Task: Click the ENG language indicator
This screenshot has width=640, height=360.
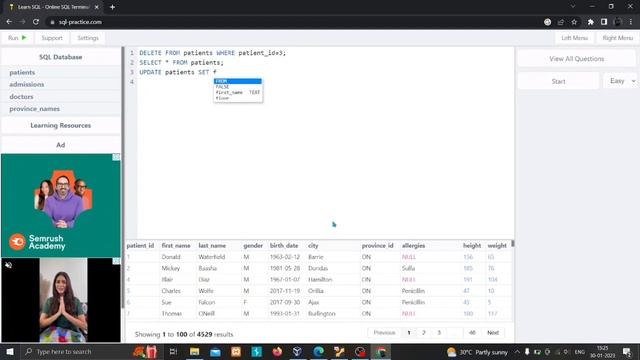Action: (x=580, y=352)
